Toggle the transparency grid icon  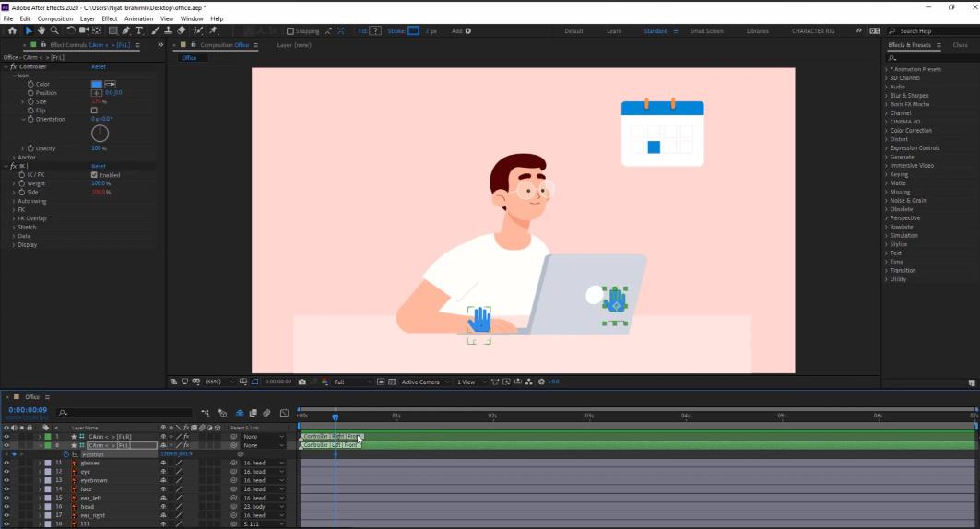coord(392,382)
